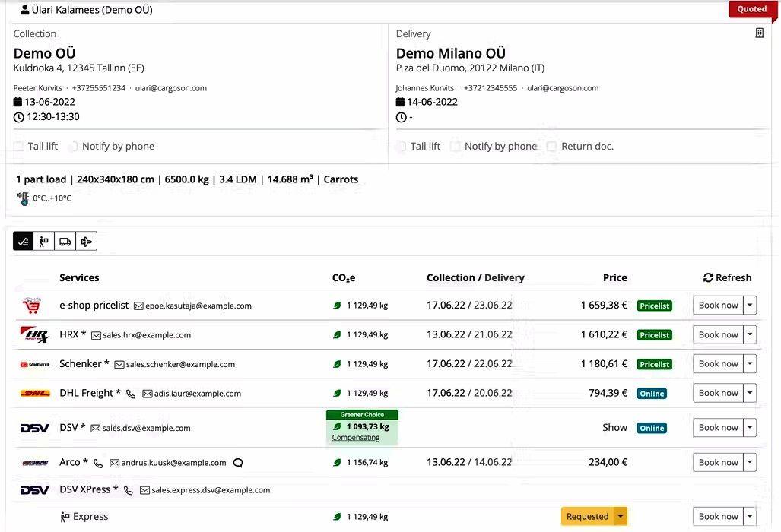Screen dimensions: 781x532
Task: Filter services by courier icon
Action: point(44,242)
